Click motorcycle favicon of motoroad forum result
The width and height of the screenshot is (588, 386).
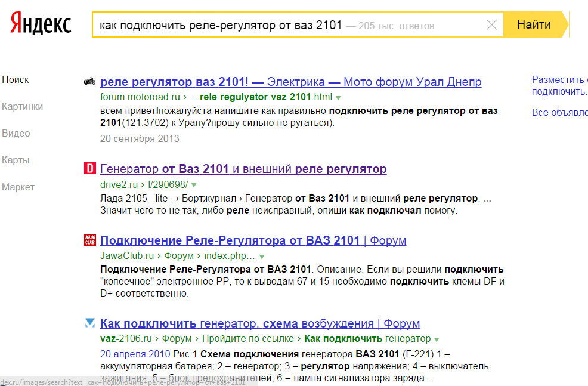click(x=89, y=81)
